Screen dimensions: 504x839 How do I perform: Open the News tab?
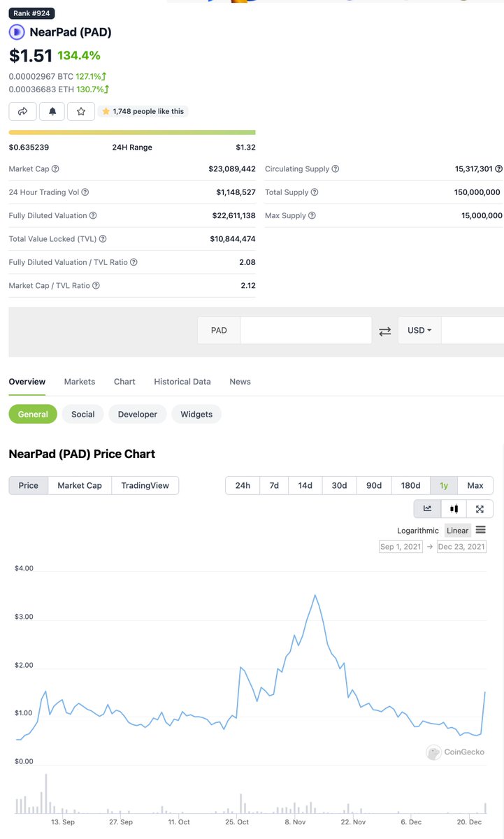click(x=240, y=382)
